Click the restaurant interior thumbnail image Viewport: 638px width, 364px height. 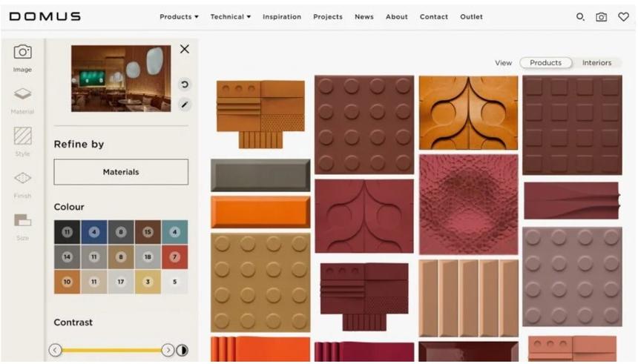tap(121, 79)
